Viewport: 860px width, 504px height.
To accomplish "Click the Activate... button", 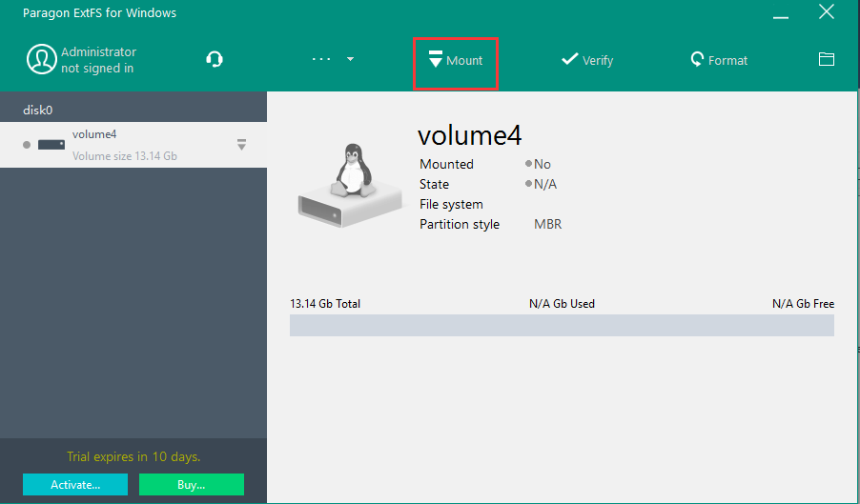I will click(75, 485).
